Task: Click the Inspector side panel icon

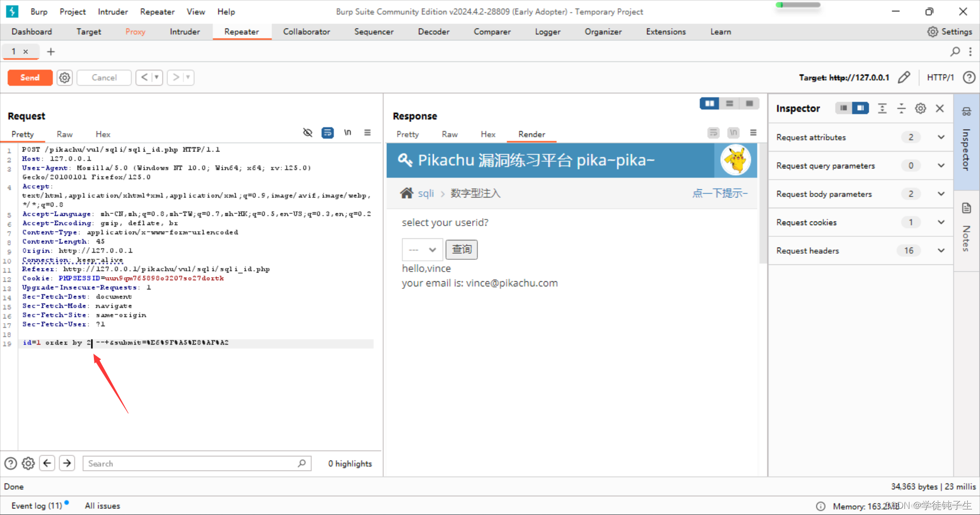Action: click(966, 112)
